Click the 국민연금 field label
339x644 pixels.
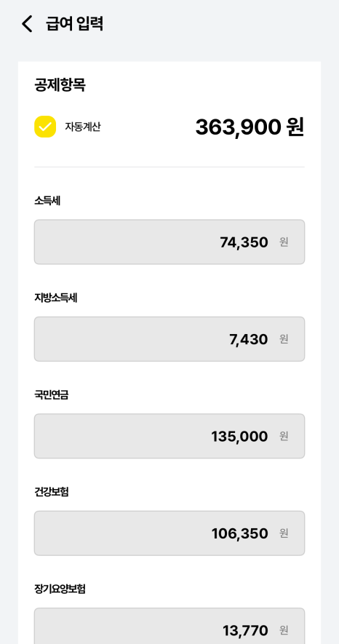point(52,395)
